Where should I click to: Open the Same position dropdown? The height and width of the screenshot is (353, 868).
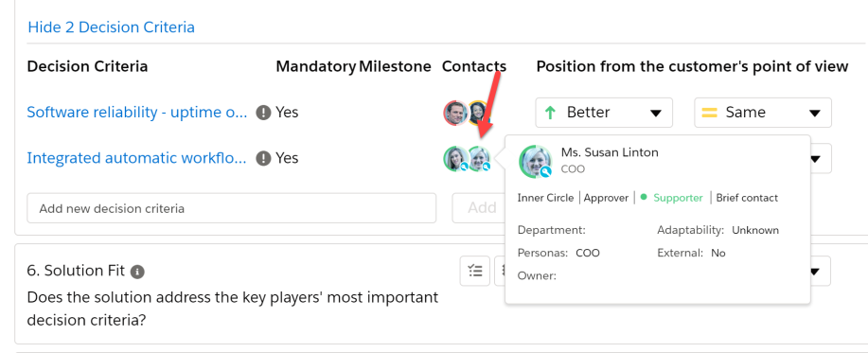(x=763, y=113)
